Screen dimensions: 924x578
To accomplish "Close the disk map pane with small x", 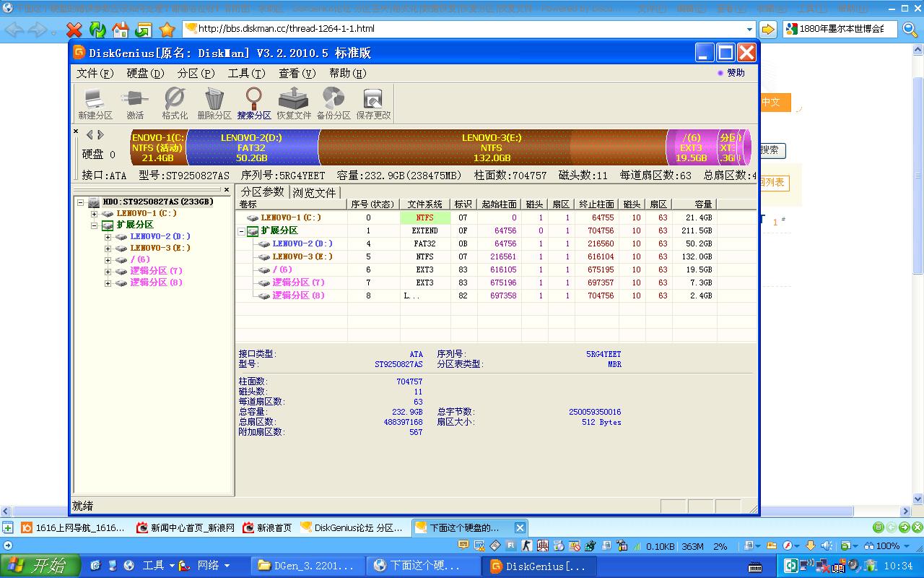I will [76, 131].
